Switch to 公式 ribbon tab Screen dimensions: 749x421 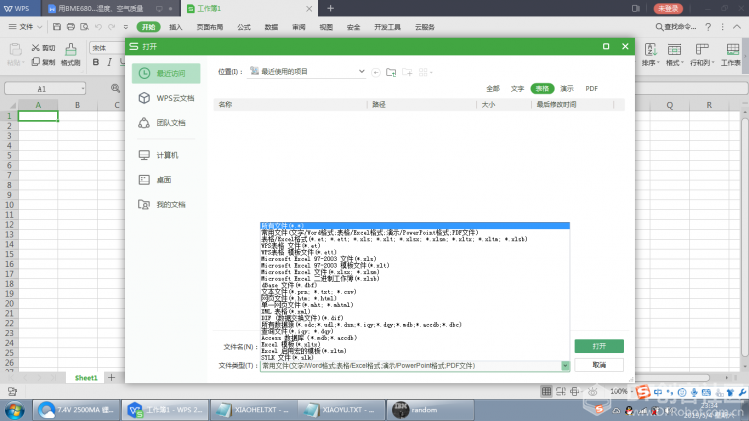[244, 27]
